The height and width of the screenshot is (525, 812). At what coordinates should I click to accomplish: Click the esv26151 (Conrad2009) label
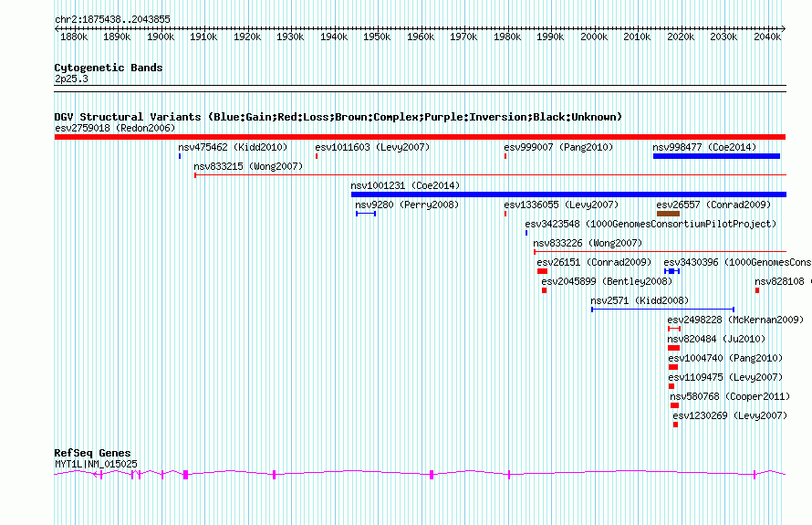coord(594,262)
